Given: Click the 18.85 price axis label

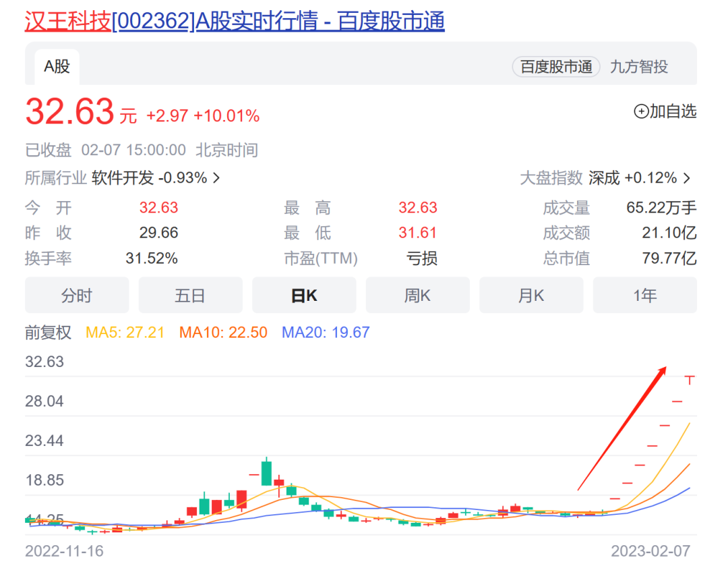Looking at the screenshot, I should 44,480.
